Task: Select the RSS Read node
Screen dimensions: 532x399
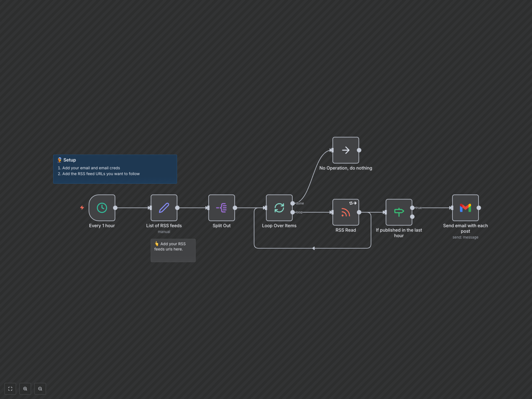Action: coord(346,212)
